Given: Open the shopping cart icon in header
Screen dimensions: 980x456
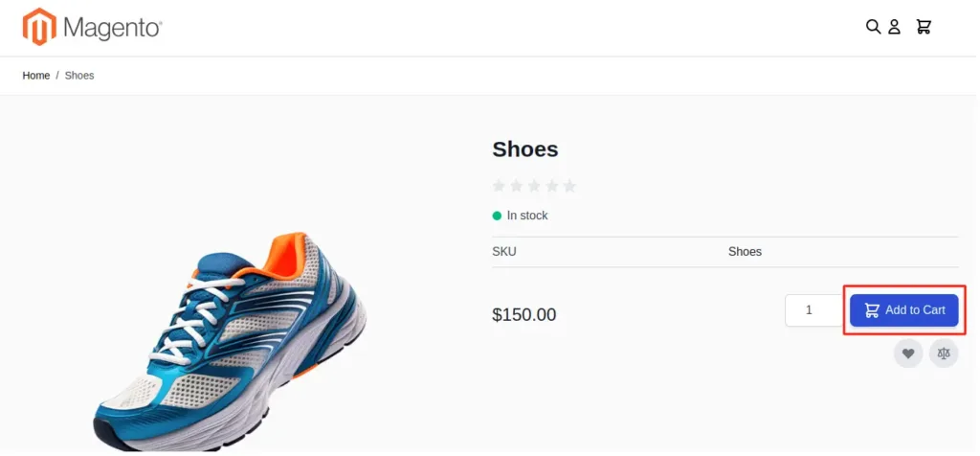Looking at the screenshot, I should 924,27.
